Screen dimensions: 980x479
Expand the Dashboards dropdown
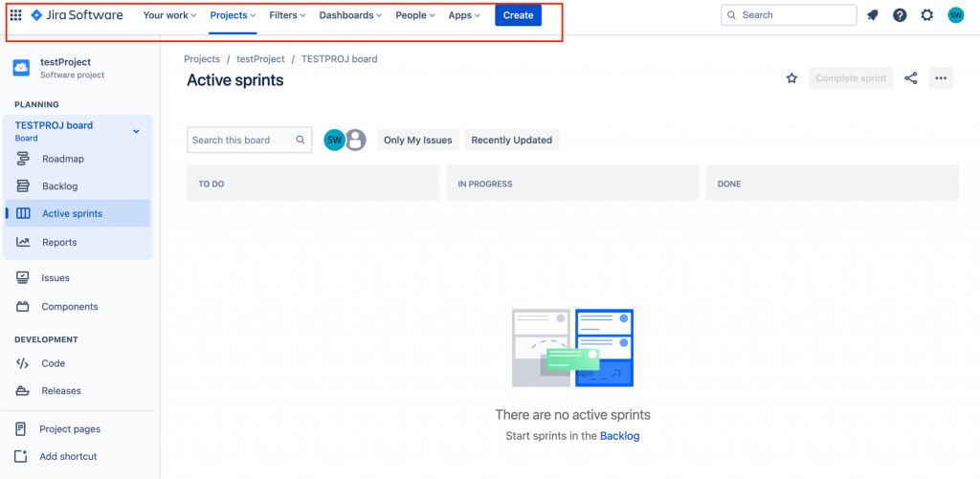point(350,15)
